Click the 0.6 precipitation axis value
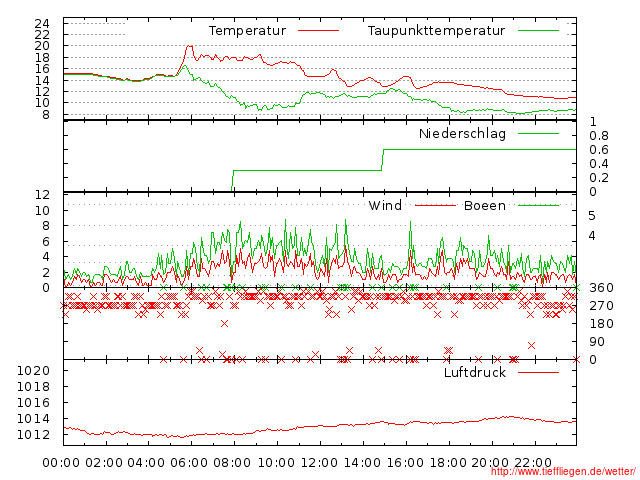This screenshot has width=640, height=480. (x=599, y=150)
